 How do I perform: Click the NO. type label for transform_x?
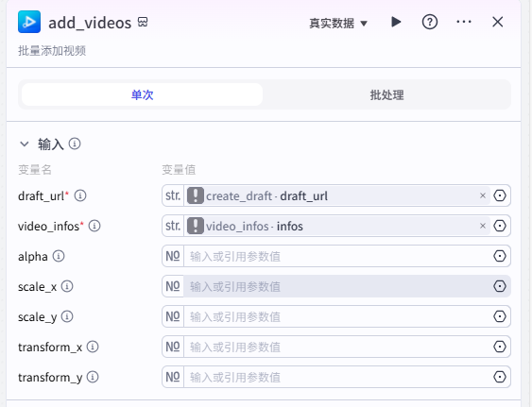tap(173, 347)
